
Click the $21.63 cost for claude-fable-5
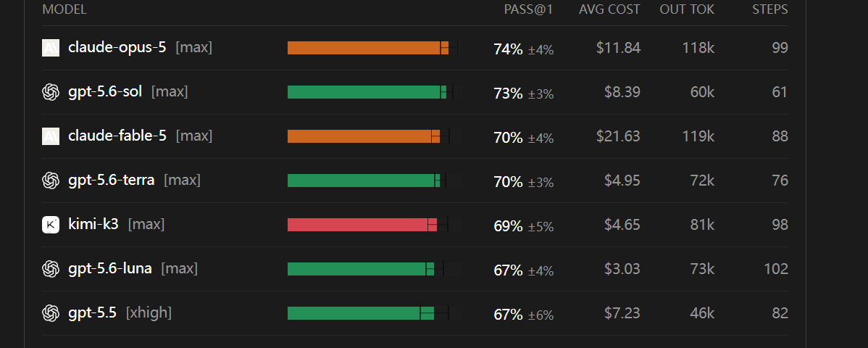click(x=618, y=136)
